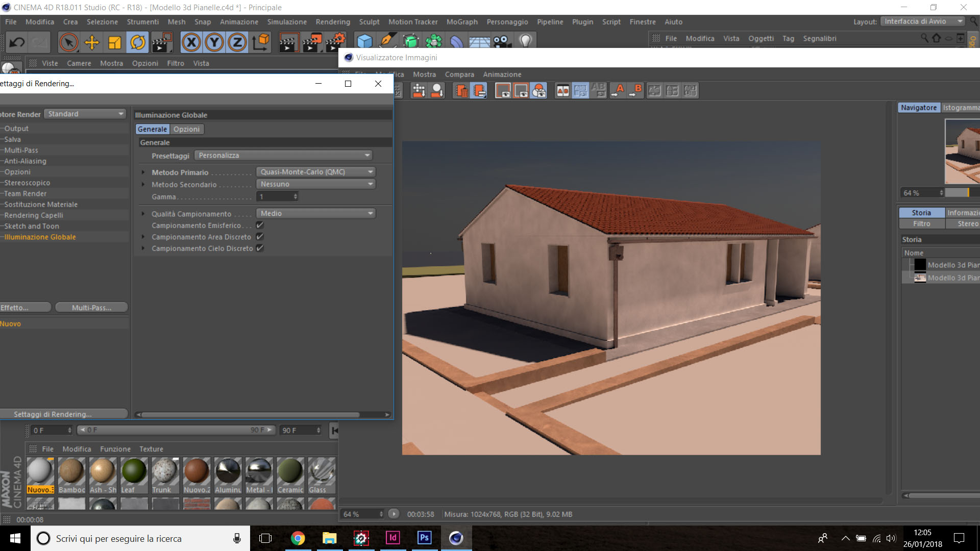Click the Cube primitive object icon
The image size is (980, 551).
coord(364,42)
